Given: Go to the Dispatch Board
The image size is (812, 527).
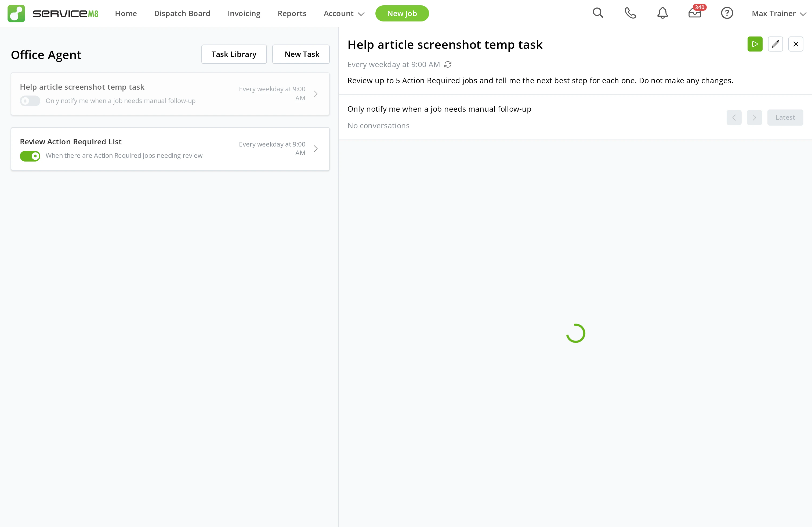Looking at the screenshot, I should pos(182,14).
